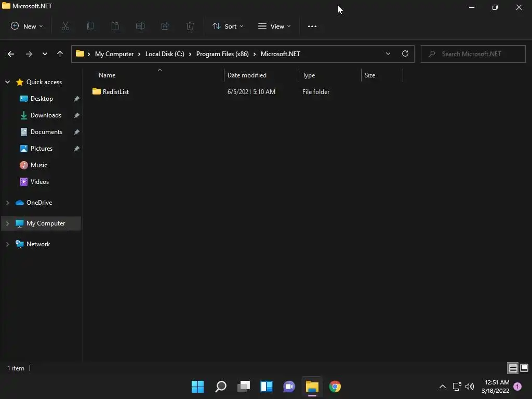Sort by the Name column header
532x399 pixels.
click(107, 75)
